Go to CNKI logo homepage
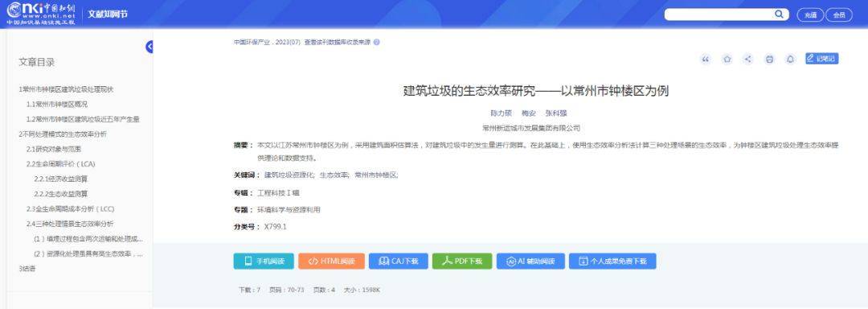The width and height of the screenshot is (868, 309). pyautogui.click(x=41, y=14)
